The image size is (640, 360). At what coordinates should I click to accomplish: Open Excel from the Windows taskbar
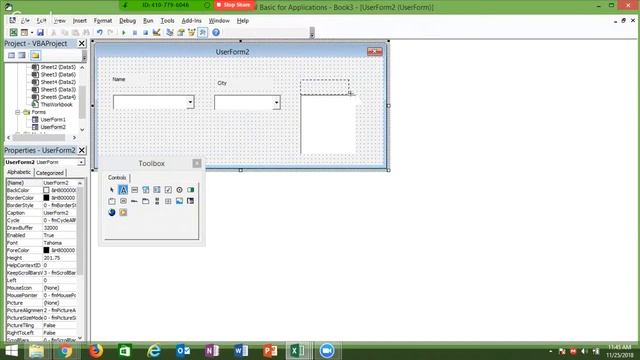pos(298,351)
